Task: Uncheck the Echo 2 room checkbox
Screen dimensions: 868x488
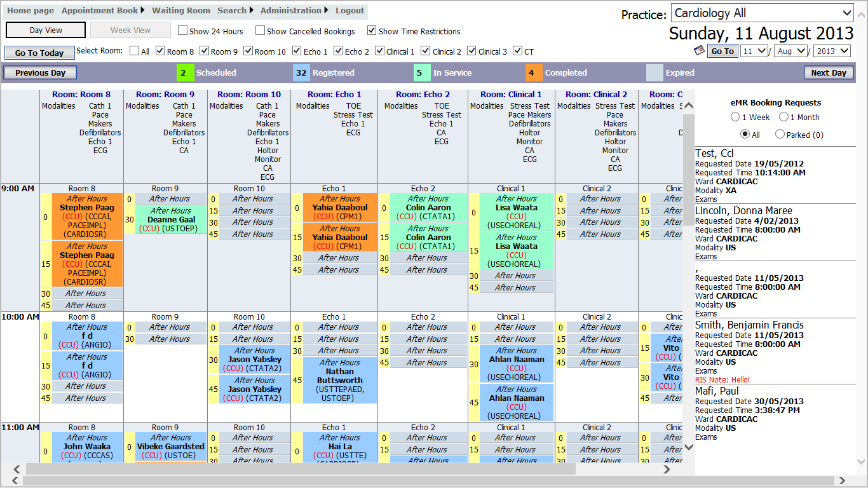Action: 338,51
